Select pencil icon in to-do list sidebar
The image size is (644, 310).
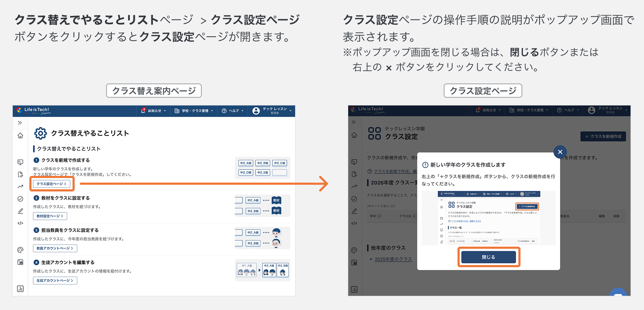coord(20,211)
